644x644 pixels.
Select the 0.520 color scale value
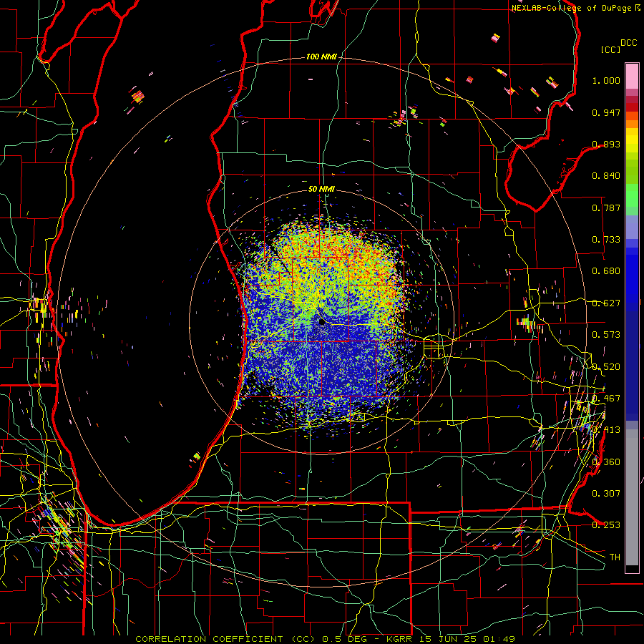[x=606, y=367]
